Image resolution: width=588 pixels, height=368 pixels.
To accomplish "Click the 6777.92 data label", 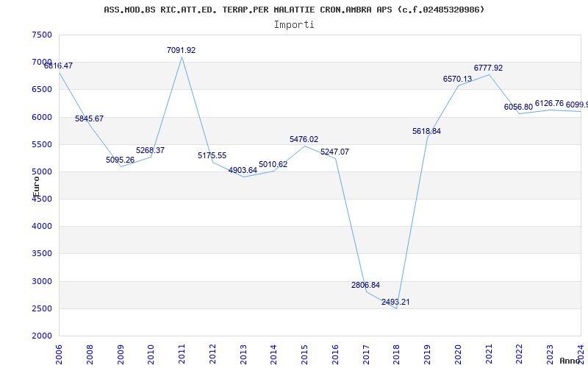I will [489, 68].
